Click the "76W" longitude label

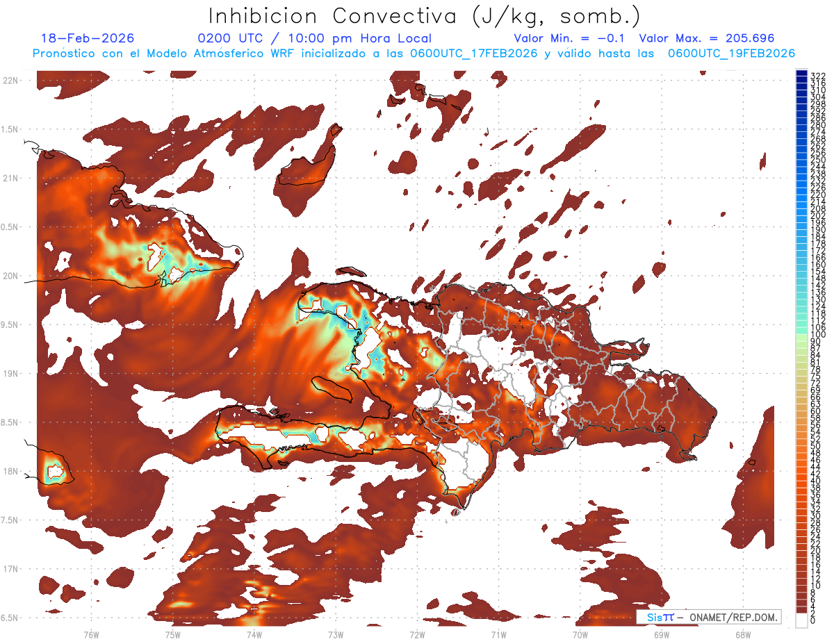[x=91, y=635]
